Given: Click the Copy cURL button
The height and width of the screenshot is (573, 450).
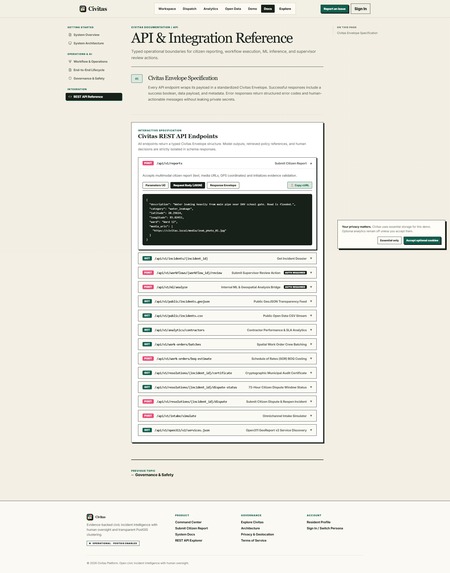Looking at the screenshot, I should pos(300,185).
